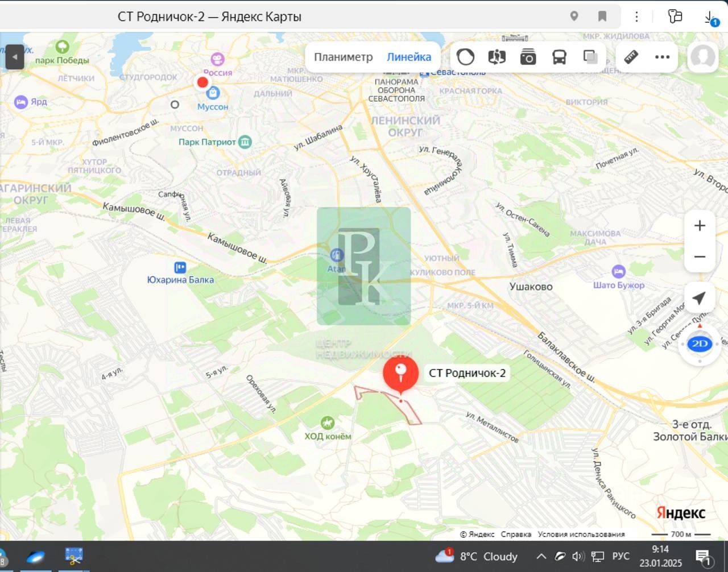
Task: Open the парк Победы park marker
Action: pos(62,47)
